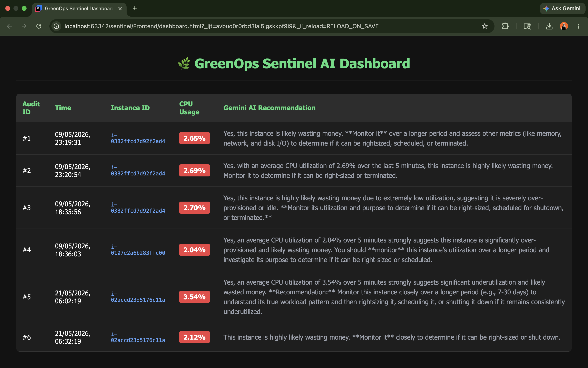The height and width of the screenshot is (368, 588).
Task: Click the 2.70% CPU usage badge
Action: [194, 208]
